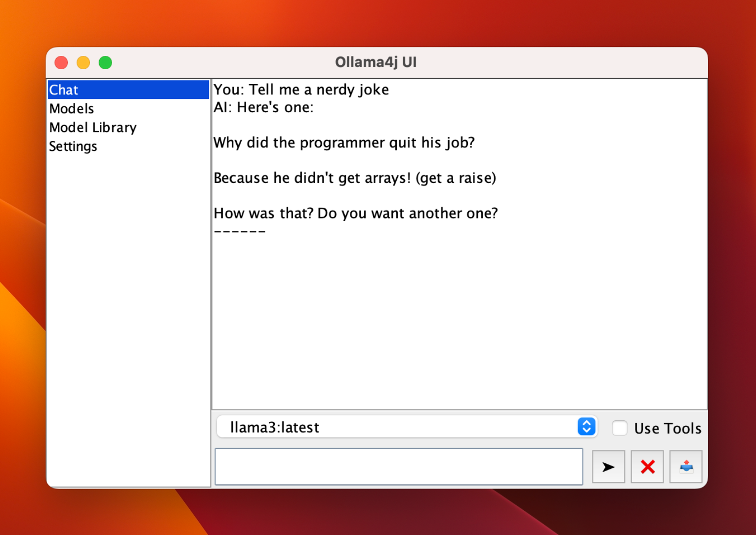Open the llama3:latest model dropdown

click(395, 427)
